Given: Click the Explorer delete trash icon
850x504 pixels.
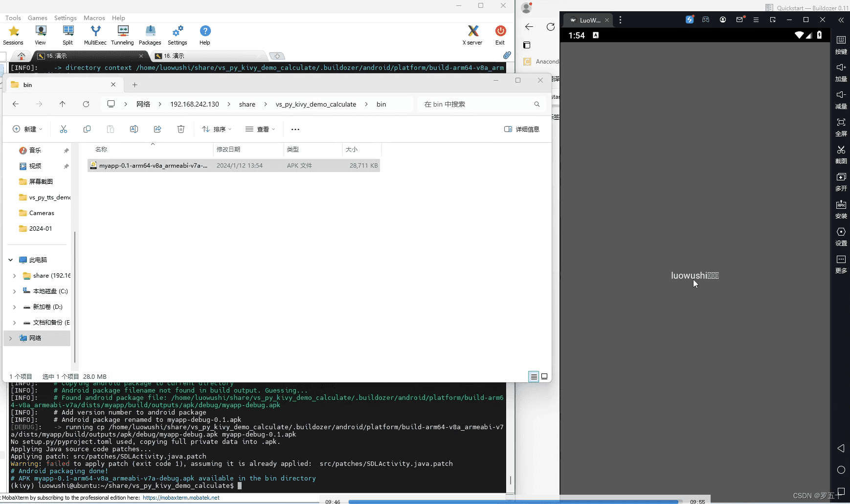Looking at the screenshot, I should (x=181, y=129).
